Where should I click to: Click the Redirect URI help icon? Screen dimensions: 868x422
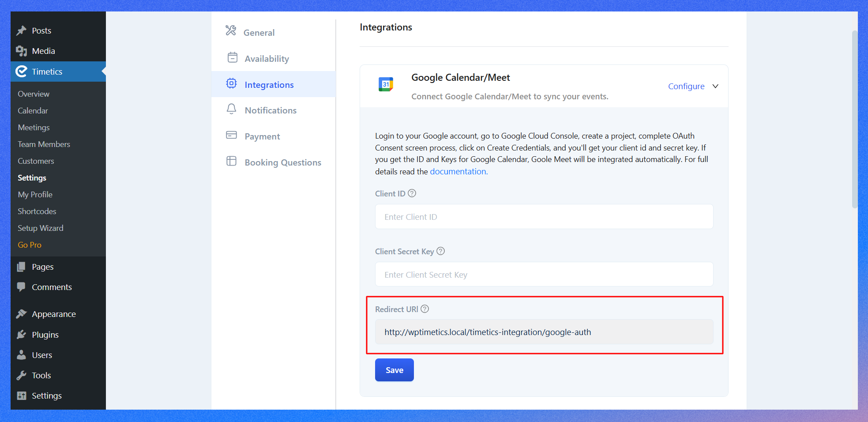(x=425, y=309)
